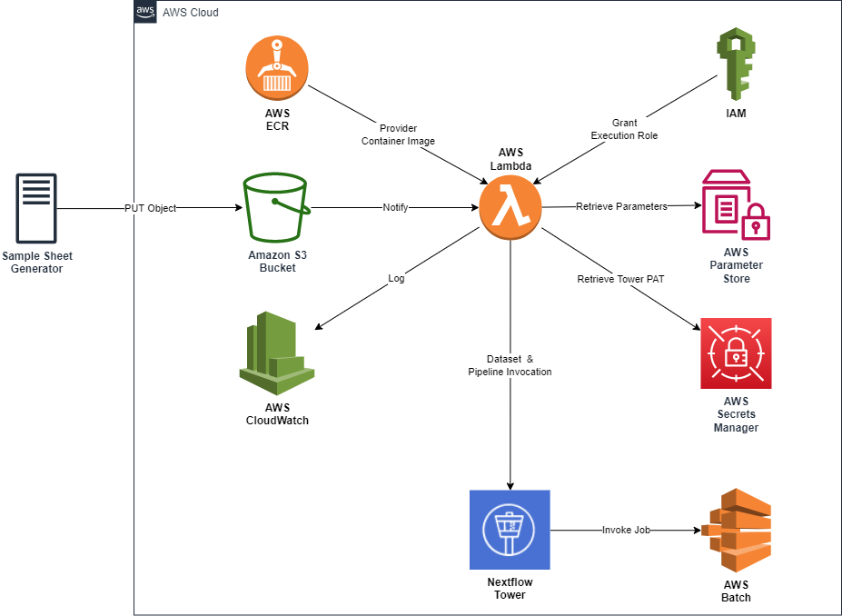Screen dimensions: 842x616
Task: Click the orange AWS Lambda icon
Action: [510, 207]
